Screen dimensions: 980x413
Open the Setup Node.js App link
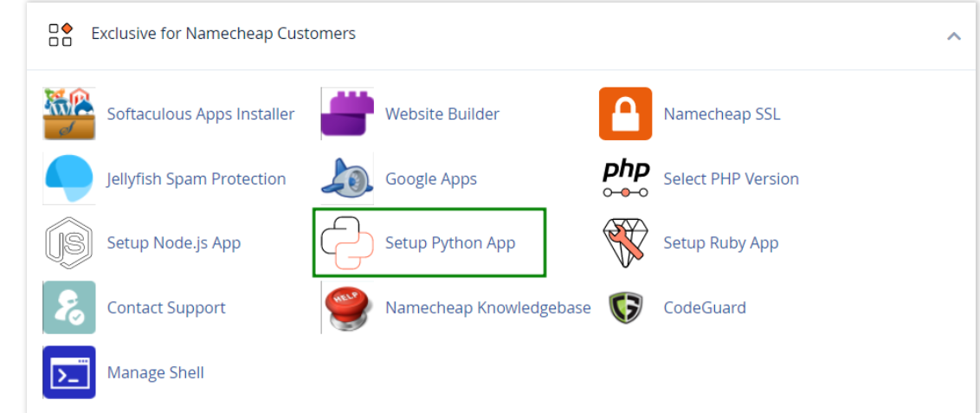tap(174, 243)
